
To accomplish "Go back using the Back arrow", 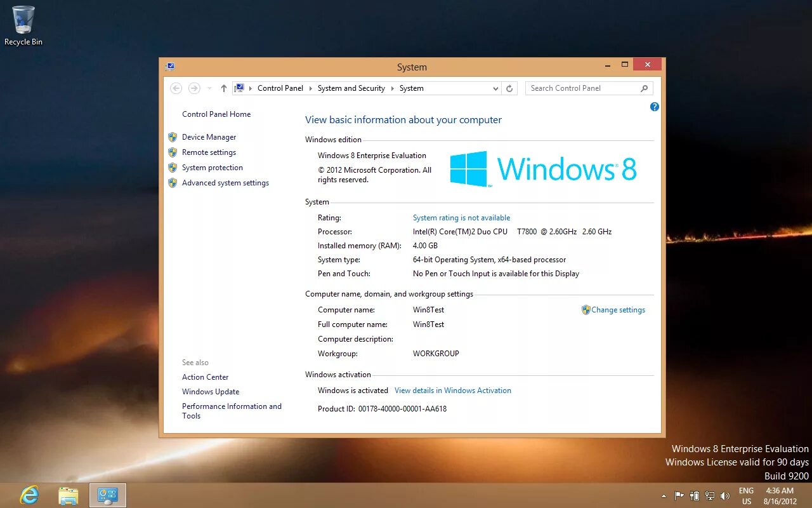I will pyautogui.click(x=176, y=88).
